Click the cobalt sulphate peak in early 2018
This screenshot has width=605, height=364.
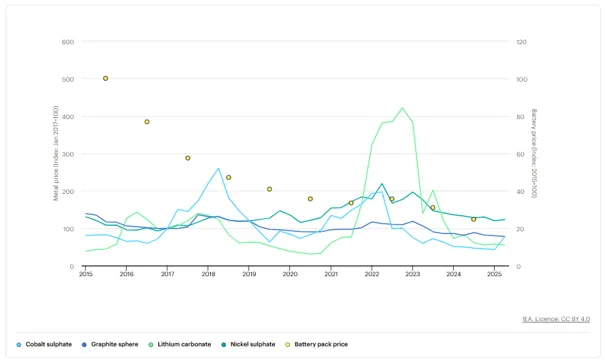[x=218, y=168]
